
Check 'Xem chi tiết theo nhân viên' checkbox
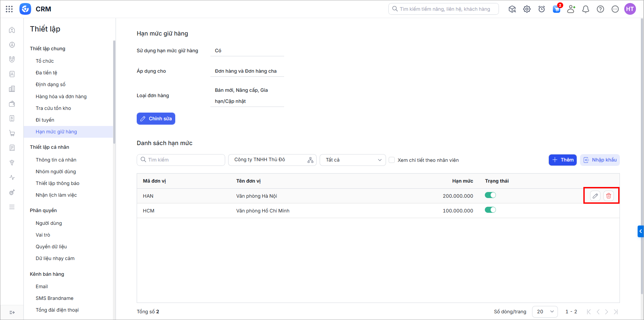392,160
